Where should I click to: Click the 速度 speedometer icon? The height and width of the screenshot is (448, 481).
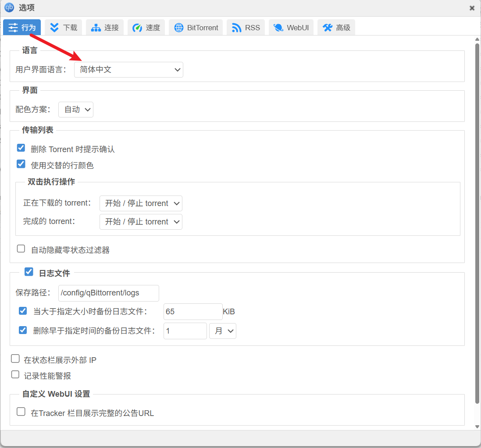137,28
